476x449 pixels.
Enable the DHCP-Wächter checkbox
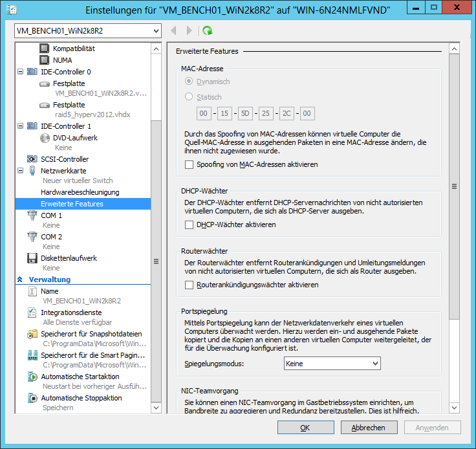189,225
